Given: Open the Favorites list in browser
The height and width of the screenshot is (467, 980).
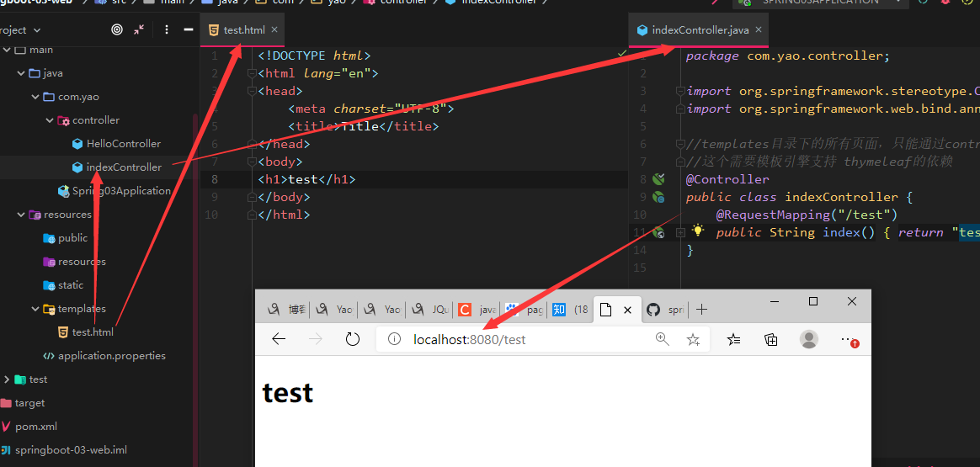Looking at the screenshot, I should [x=734, y=339].
